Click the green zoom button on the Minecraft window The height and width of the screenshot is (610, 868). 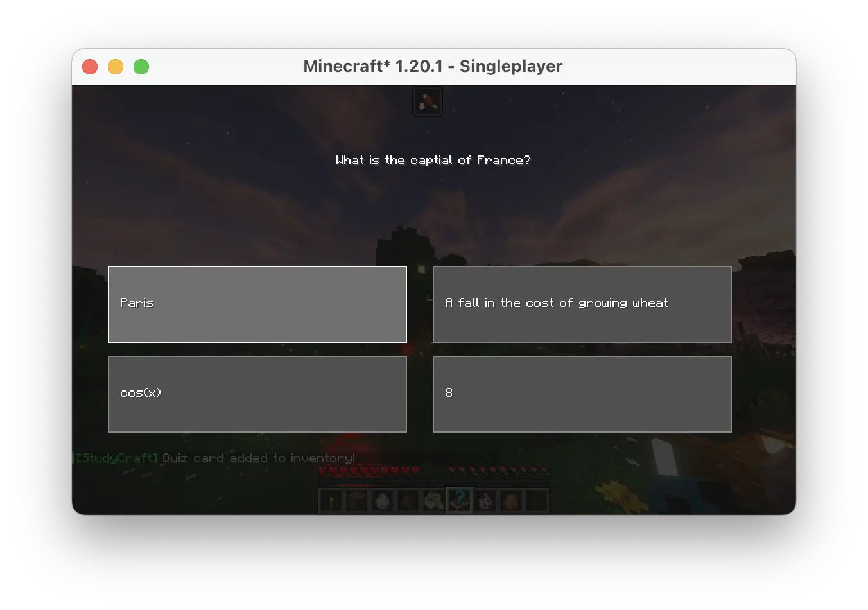(x=141, y=67)
